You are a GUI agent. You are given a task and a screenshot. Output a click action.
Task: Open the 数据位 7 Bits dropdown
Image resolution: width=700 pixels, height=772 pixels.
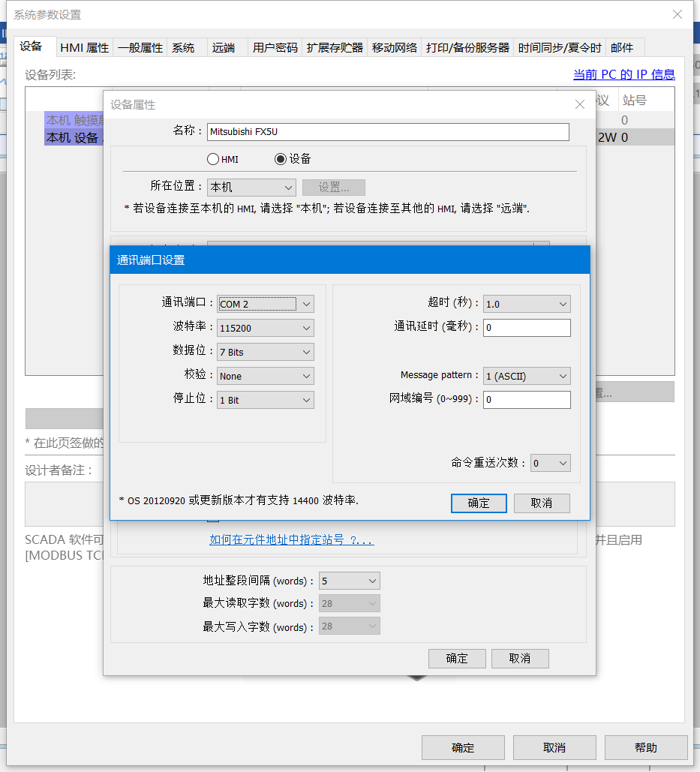(266, 352)
